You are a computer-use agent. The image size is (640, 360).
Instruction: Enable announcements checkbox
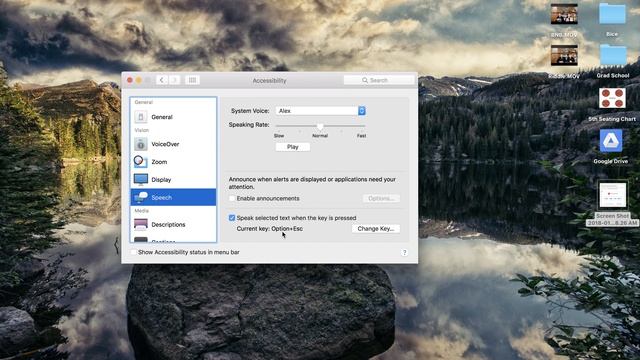click(232, 198)
